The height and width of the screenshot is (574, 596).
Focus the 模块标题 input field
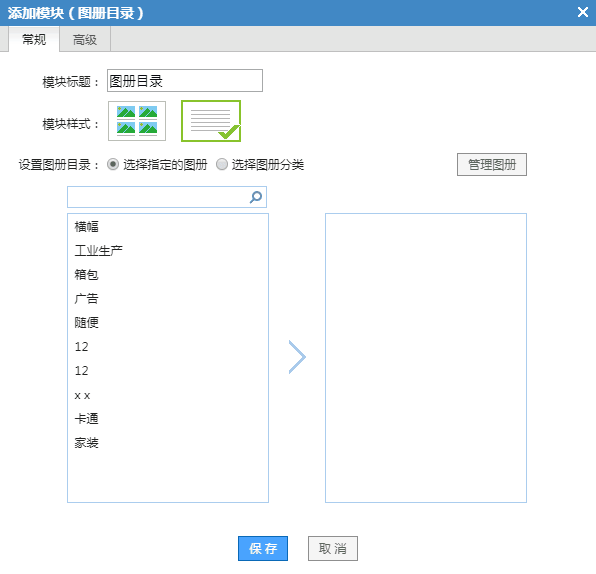point(185,81)
